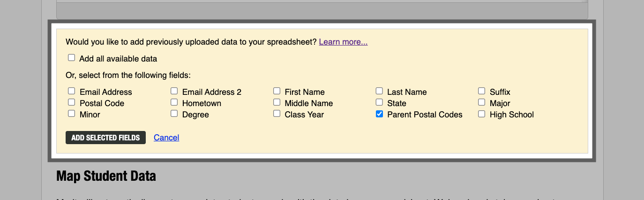Tick the Minor checkbox
644x200 pixels.
tap(72, 114)
